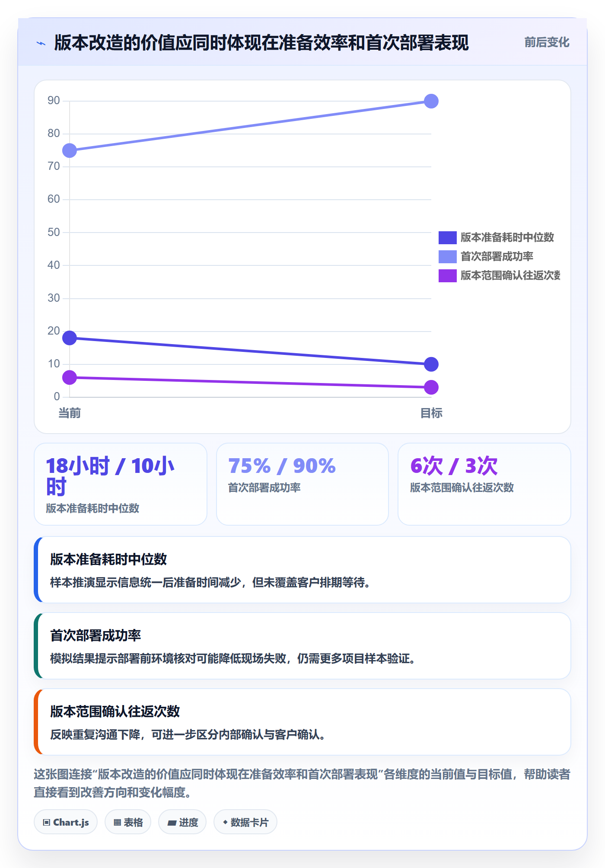Viewport: 605px width, 868px height.
Task: Select the 表格 tag pill
Action: (128, 822)
